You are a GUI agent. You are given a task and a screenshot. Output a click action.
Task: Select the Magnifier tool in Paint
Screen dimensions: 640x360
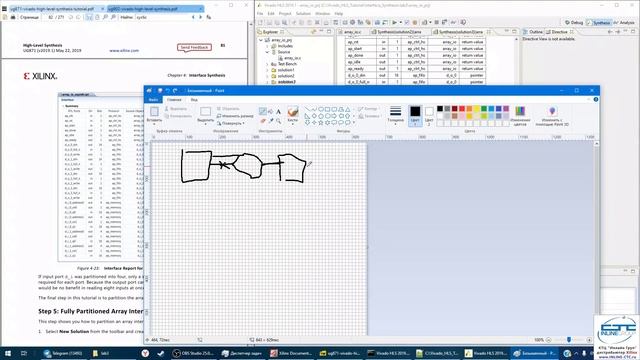coord(278,121)
